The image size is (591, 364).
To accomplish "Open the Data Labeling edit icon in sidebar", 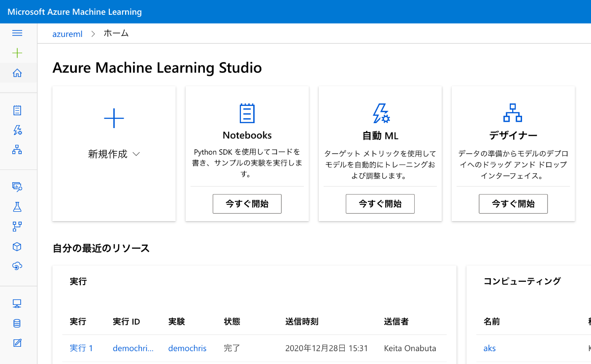I will coord(17,343).
